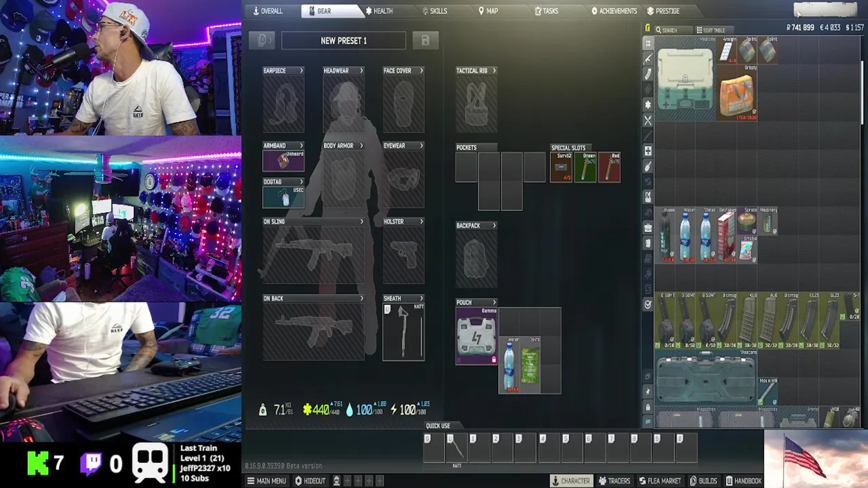Expand the Pouch slot arrow
This screenshot has width=868, height=488.
tap(494, 302)
